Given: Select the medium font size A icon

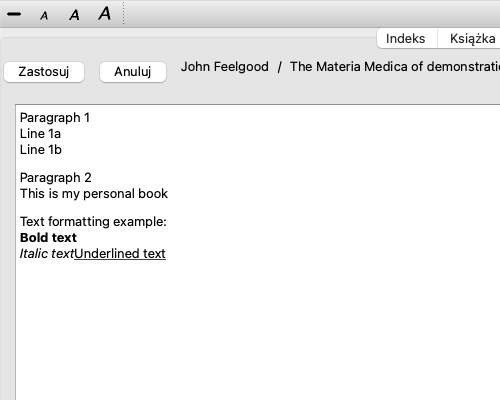Looking at the screenshot, I should (x=74, y=15).
